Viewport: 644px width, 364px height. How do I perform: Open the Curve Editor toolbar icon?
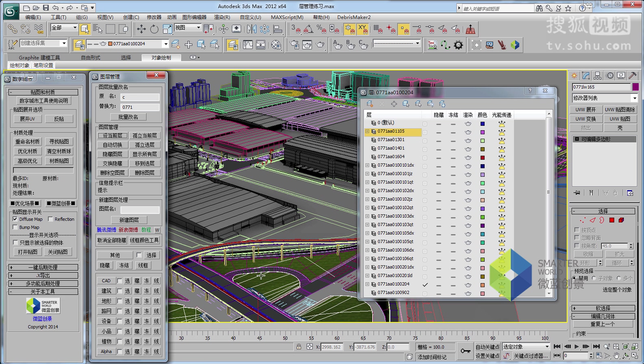point(248,45)
